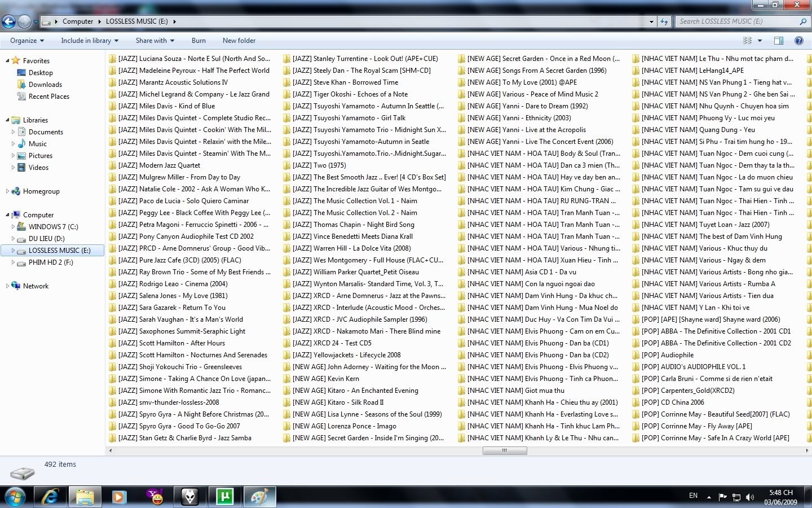
Task: Click the search magnifier icon
Action: point(804,21)
